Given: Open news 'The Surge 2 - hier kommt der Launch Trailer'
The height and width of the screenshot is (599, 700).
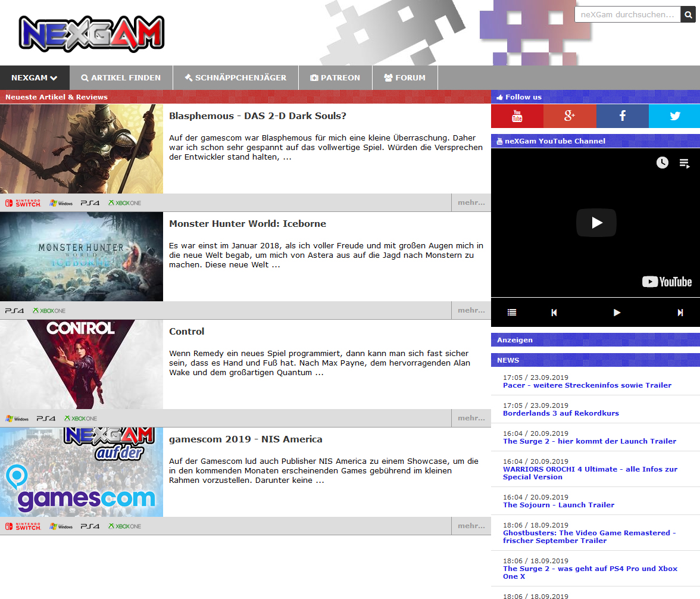Looking at the screenshot, I should click(589, 441).
